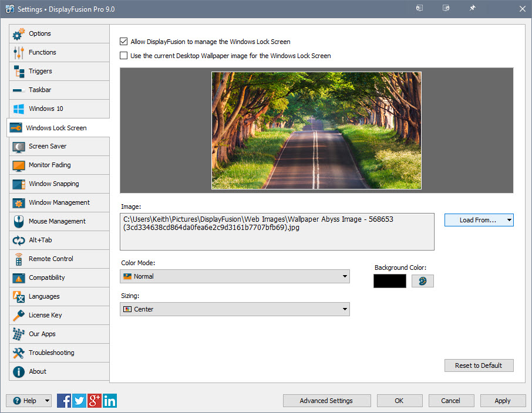Open Advanced Settings

[326, 401]
